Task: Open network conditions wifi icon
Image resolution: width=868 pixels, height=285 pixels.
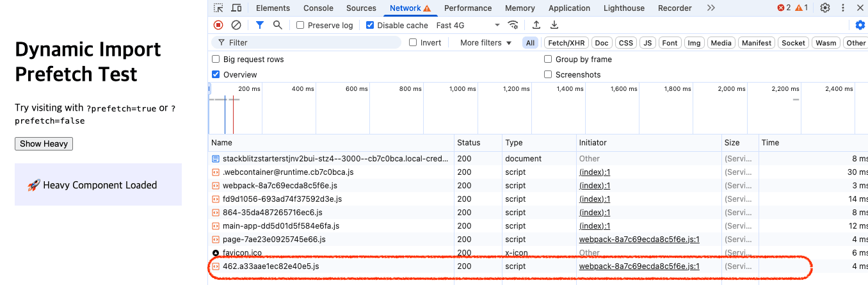Action: point(513,25)
